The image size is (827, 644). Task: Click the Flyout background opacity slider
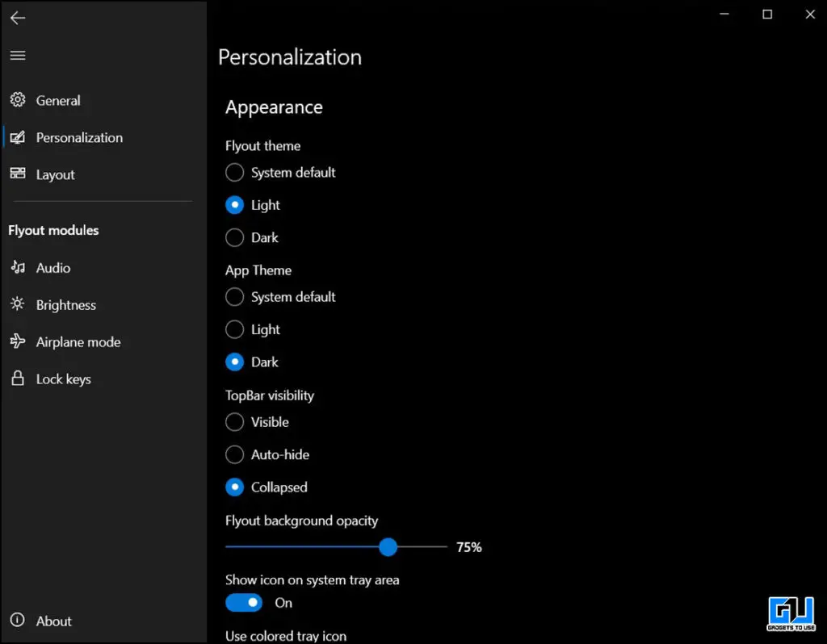pyautogui.click(x=388, y=547)
